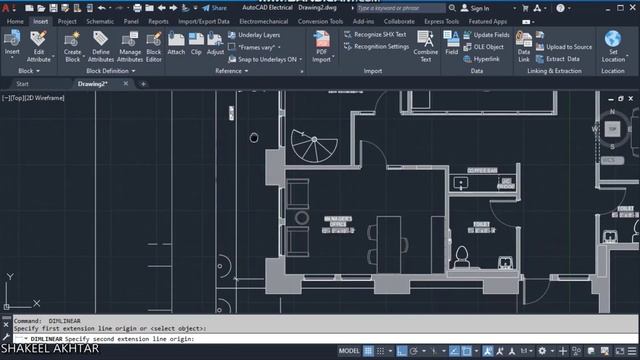Image resolution: width=640 pixels, height=360 pixels.
Task: Open the Frames vary dropdown
Action: [279, 47]
